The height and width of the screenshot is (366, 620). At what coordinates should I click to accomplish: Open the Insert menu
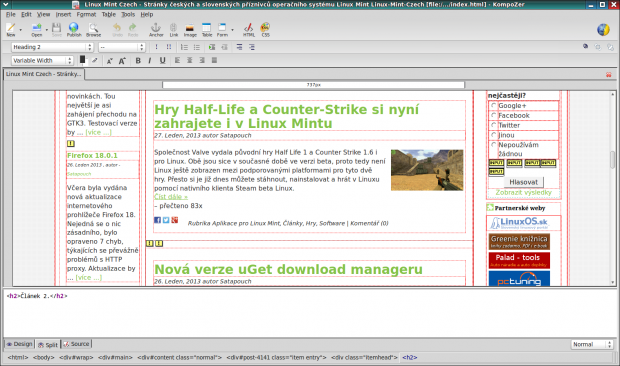point(63,14)
